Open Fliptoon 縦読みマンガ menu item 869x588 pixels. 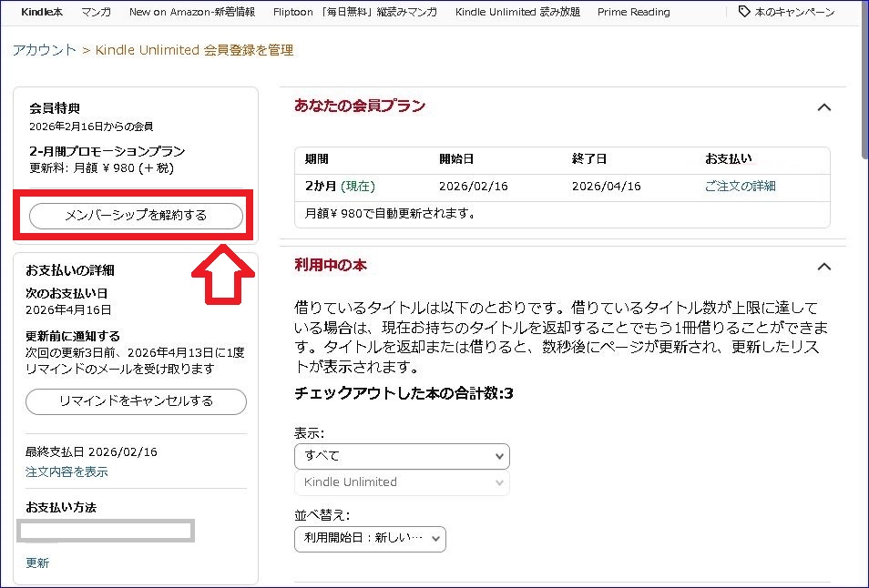tap(354, 12)
